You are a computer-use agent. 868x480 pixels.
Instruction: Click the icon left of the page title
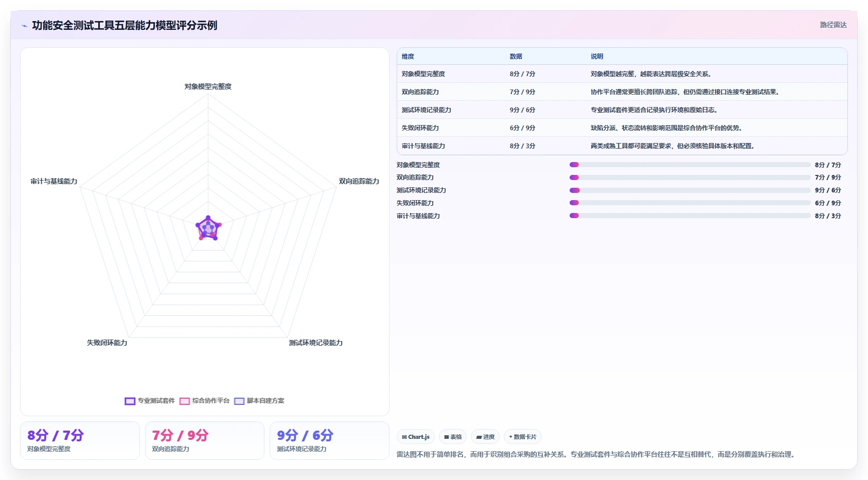click(x=24, y=26)
